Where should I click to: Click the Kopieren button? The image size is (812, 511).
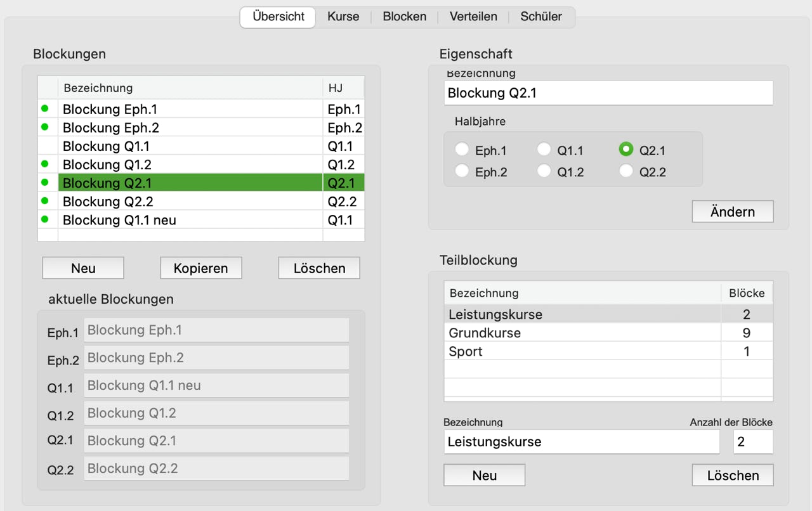point(200,268)
